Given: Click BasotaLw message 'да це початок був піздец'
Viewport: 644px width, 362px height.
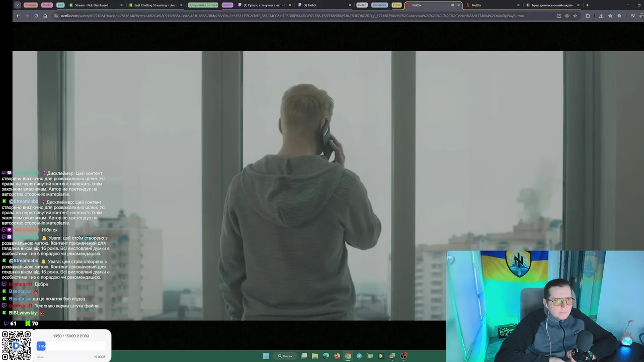Looking at the screenshot, I should click(59, 299).
